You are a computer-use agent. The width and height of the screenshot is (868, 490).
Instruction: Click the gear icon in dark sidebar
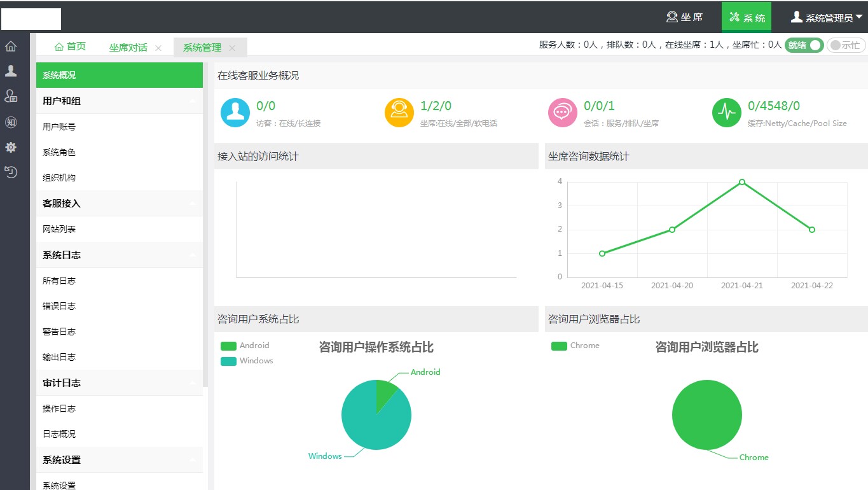(x=11, y=147)
